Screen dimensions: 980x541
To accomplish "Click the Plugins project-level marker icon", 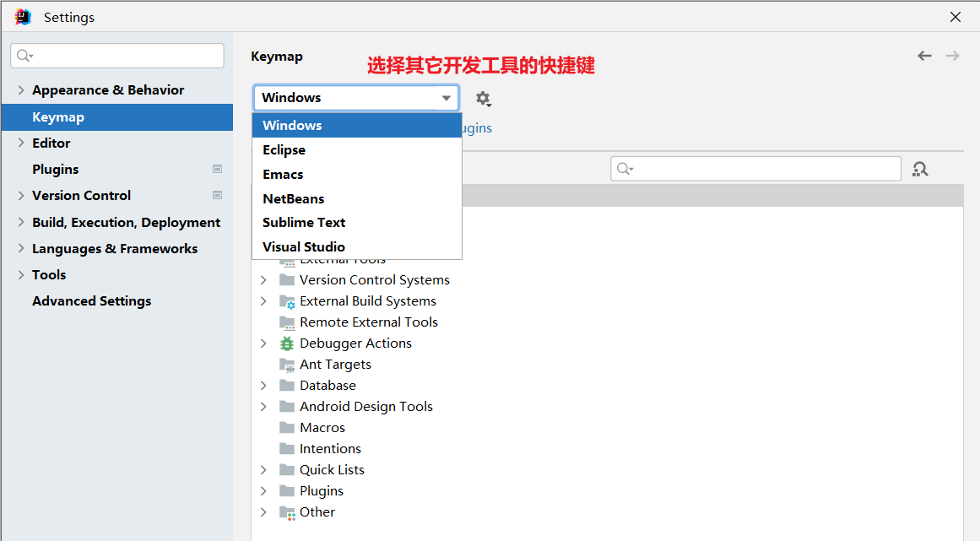I will [x=218, y=170].
